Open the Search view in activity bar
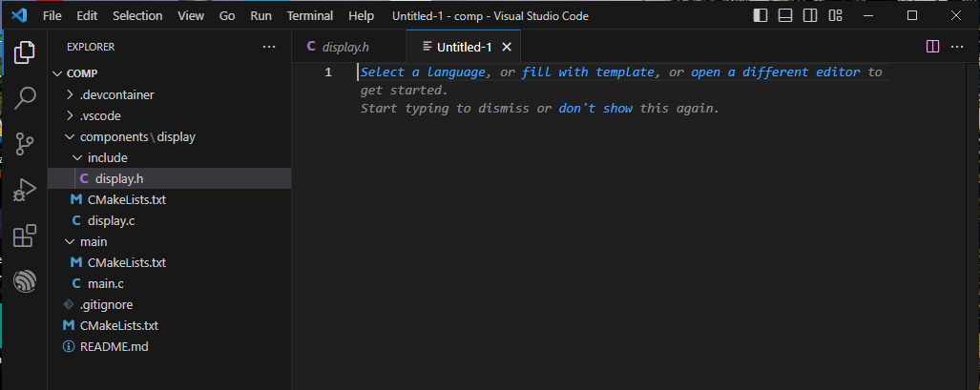Screen dimensions: 980x390 [25, 97]
